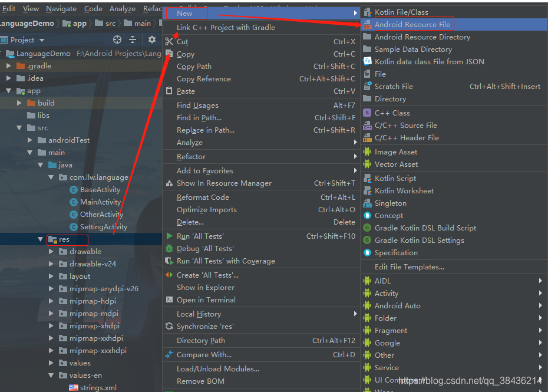This screenshot has width=548, height=392.
Task: Select Reformat Code
Action: point(262,197)
